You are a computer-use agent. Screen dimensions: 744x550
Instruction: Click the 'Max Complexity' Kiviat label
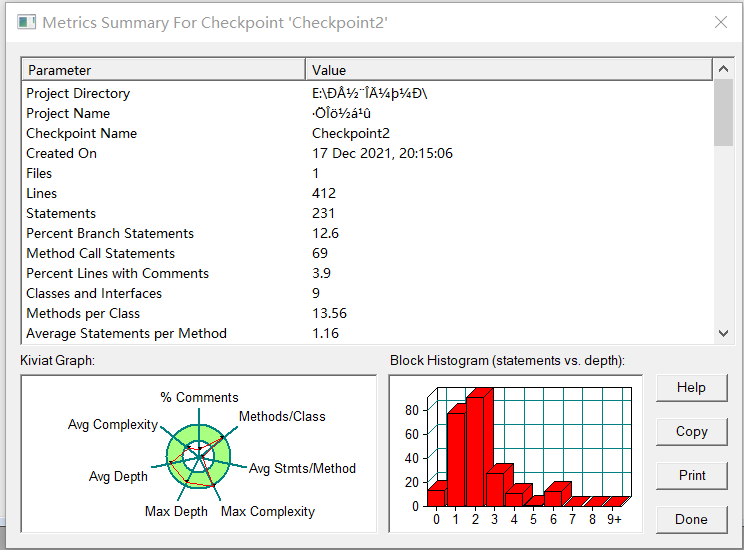268,512
